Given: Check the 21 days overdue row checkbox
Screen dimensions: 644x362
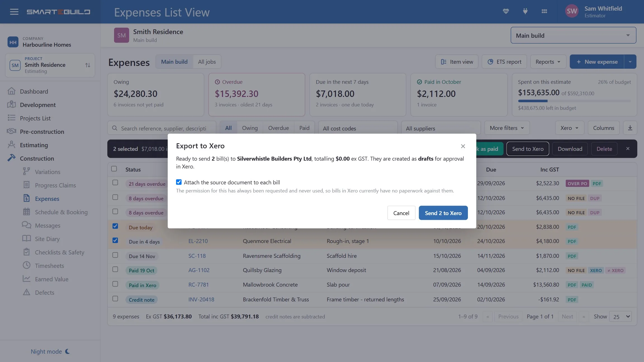Looking at the screenshot, I should point(115,183).
